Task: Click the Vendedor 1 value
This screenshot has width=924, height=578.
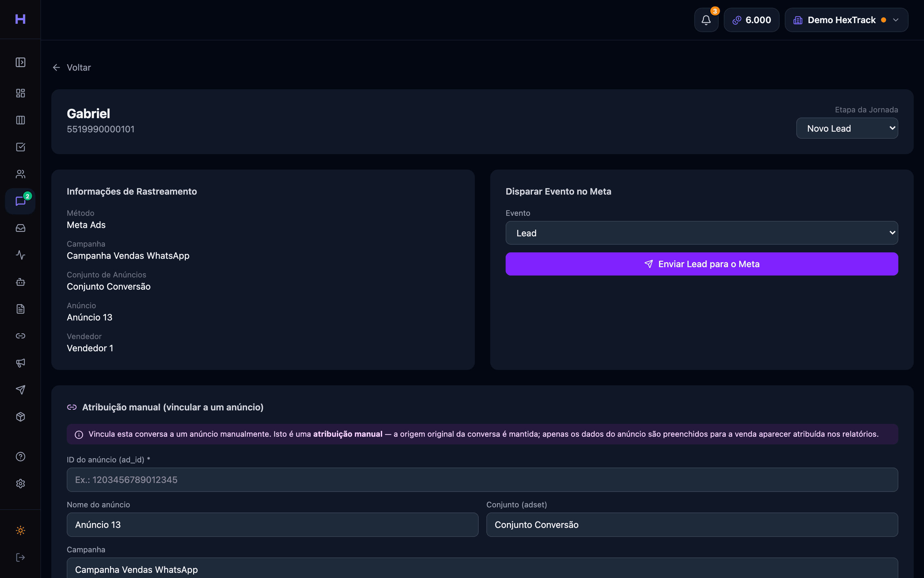Action: (90, 348)
